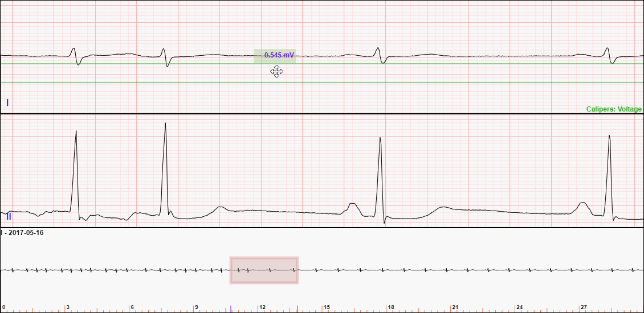Jump to the 27 second timeline mark
The image size is (644, 313).
pyautogui.click(x=584, y=307)
